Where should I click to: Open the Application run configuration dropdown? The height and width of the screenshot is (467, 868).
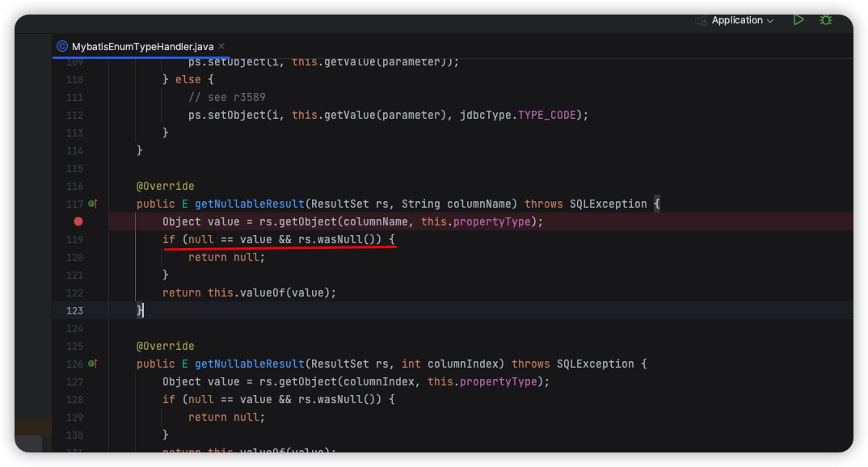pos(742,20)
